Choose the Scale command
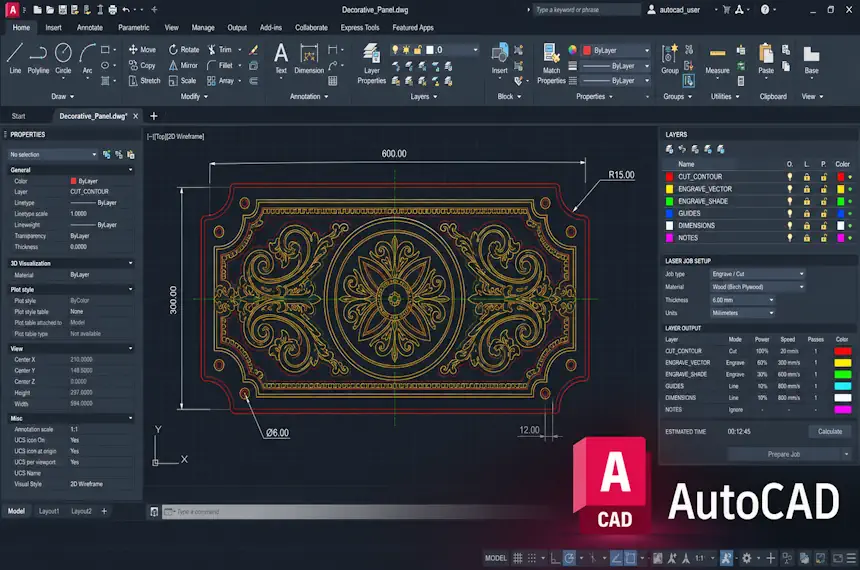860x570 pixels. pyautogui.click(x=182, y=81)
